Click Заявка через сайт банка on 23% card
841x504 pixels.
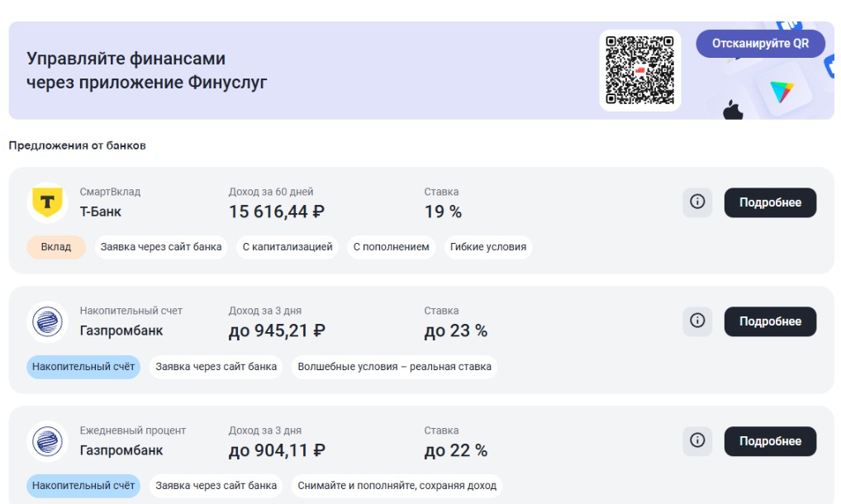pos(216,367)
